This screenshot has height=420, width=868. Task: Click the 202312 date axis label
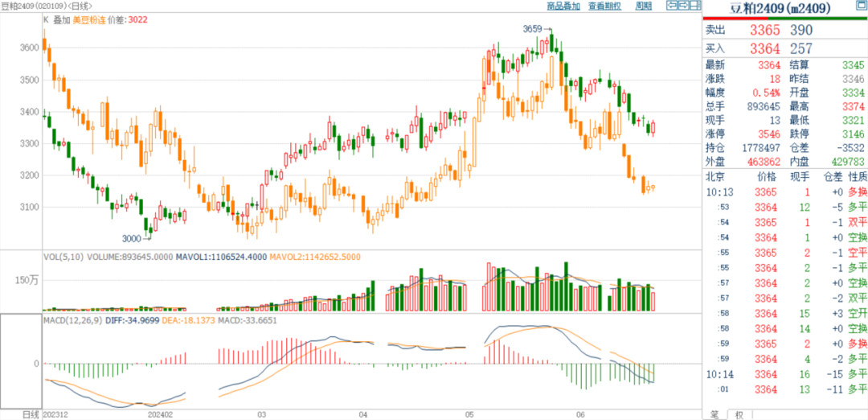tap(55, 414)
